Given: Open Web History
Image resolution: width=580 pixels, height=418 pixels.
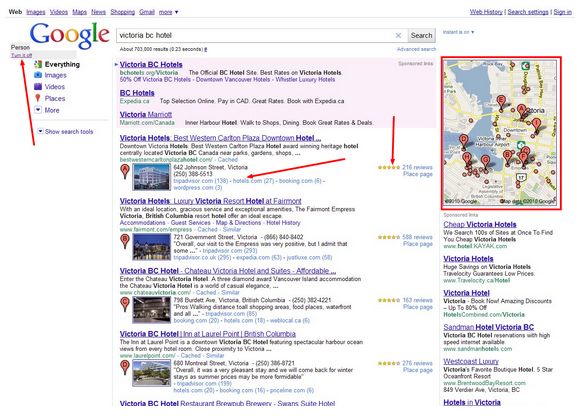Looking at the screenshot, I should point(486,12).
